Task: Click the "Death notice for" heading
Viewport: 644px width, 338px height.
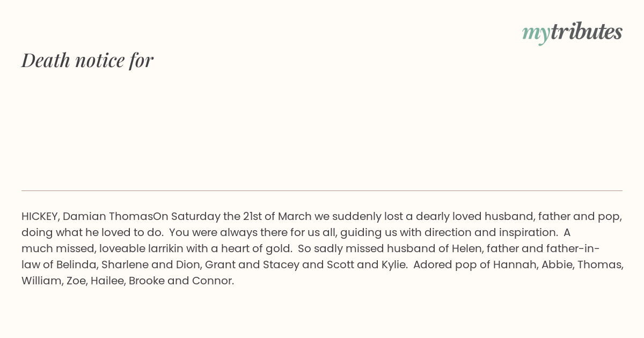Action: tap(87, 60)
